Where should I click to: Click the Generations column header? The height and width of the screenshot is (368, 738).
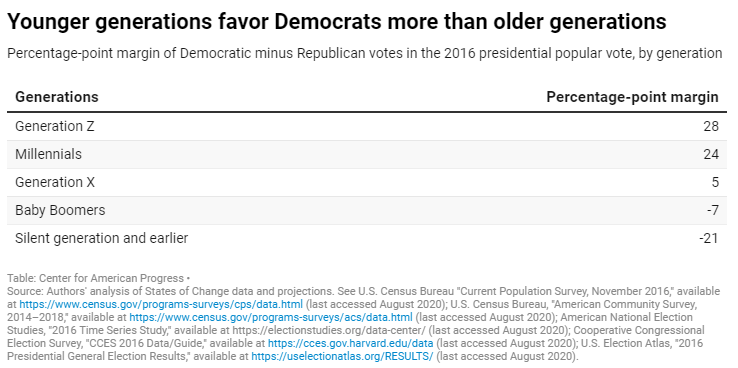point(57,97)
